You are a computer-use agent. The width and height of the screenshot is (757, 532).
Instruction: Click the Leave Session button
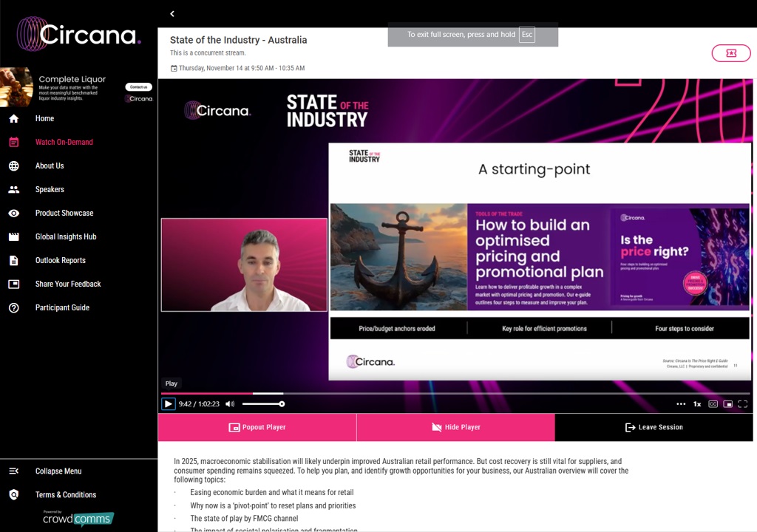[x=654, y=427]
